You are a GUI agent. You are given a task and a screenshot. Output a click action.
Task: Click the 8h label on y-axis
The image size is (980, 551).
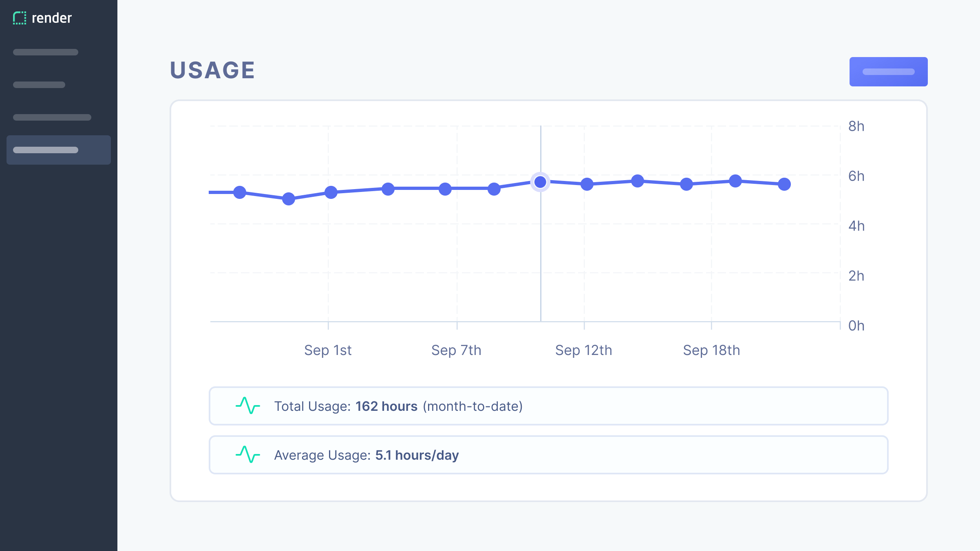(x=856, y=126)
